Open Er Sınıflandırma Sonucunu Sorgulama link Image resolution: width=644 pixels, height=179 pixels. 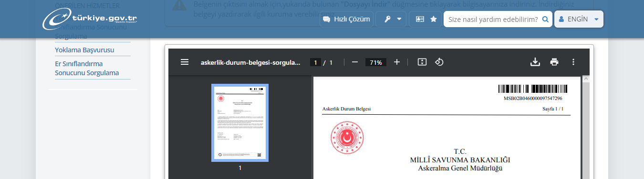point(87,69)
